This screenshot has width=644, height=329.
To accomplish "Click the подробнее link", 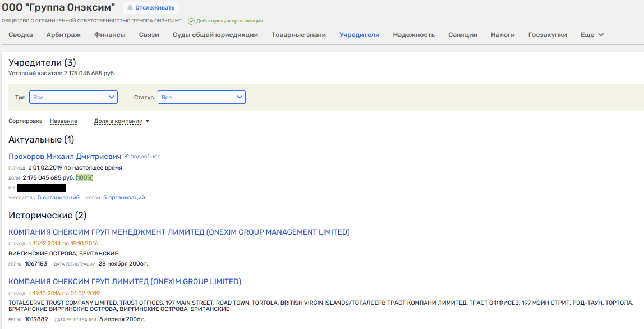I will (145, 157).
